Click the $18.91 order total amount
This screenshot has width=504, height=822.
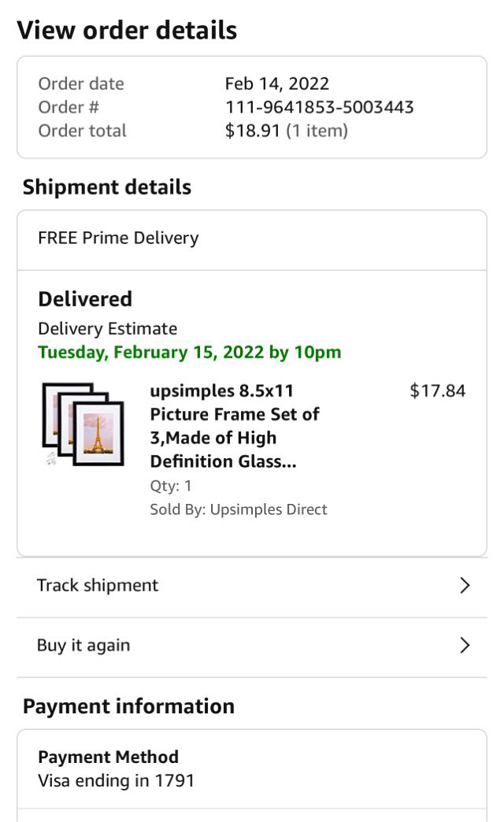253,131
